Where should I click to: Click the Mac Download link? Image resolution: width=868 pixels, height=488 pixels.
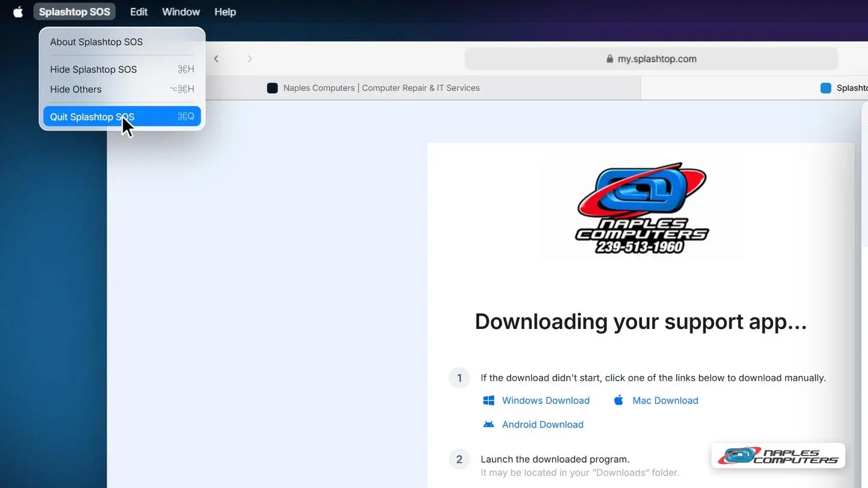pos(665,401)
